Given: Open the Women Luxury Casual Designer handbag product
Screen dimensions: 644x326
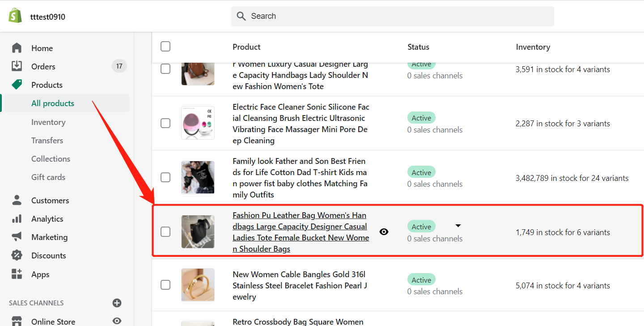Looking at the screenshot, I should (300, 75).
